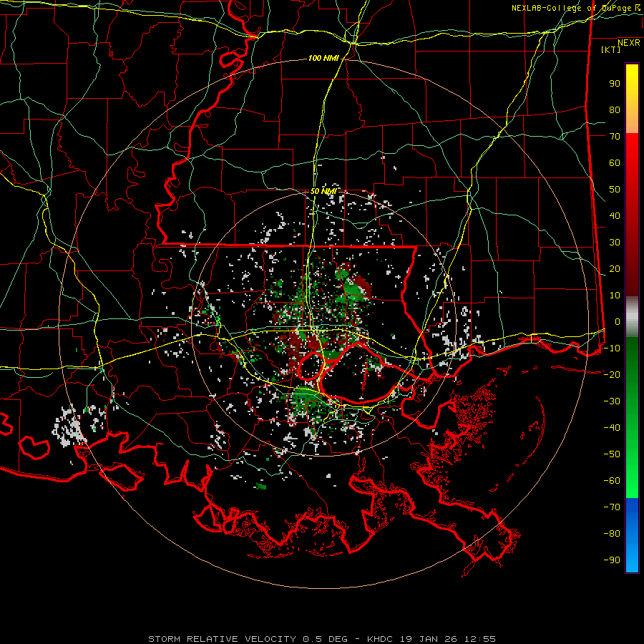This screenshot has height=644, width=644.
Task: Click the 100 NMI range ring label
Action: point(323,59)
